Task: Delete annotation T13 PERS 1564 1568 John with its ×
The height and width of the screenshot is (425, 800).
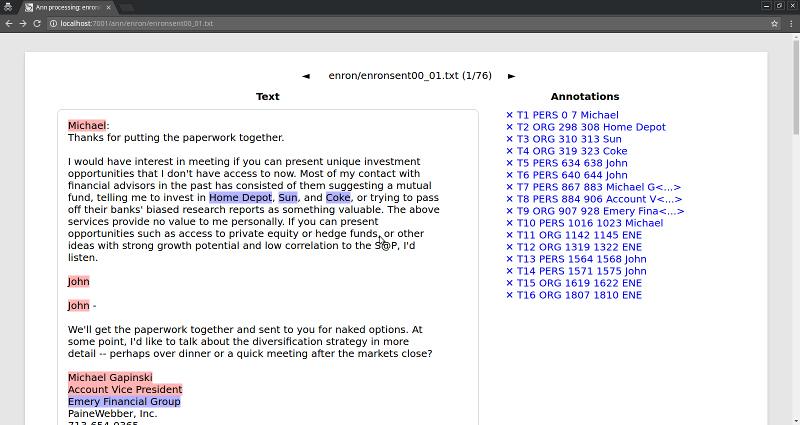Action: [509, 259]
